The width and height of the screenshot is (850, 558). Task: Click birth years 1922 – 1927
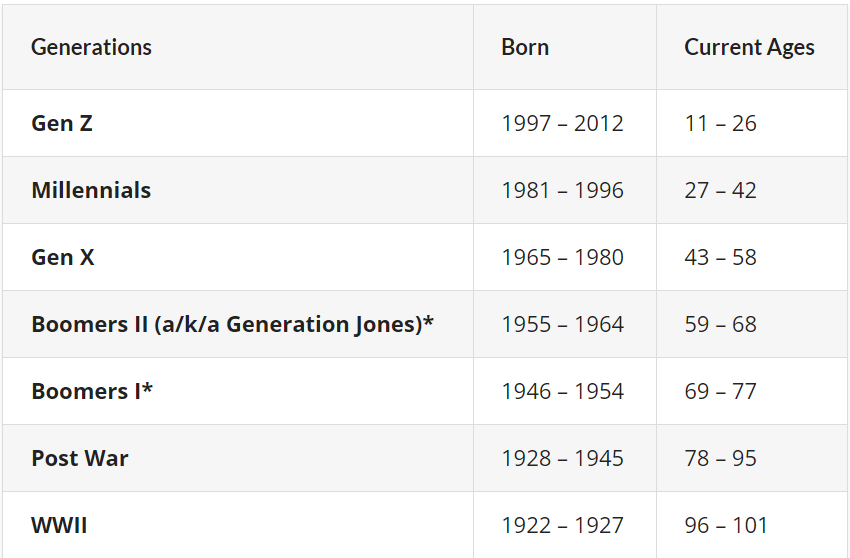[562, 525]
